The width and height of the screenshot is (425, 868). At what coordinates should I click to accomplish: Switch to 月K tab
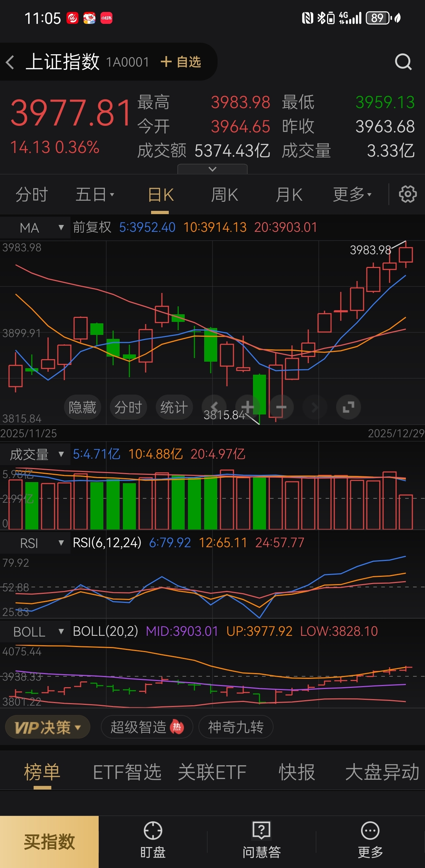coord(289,195)
